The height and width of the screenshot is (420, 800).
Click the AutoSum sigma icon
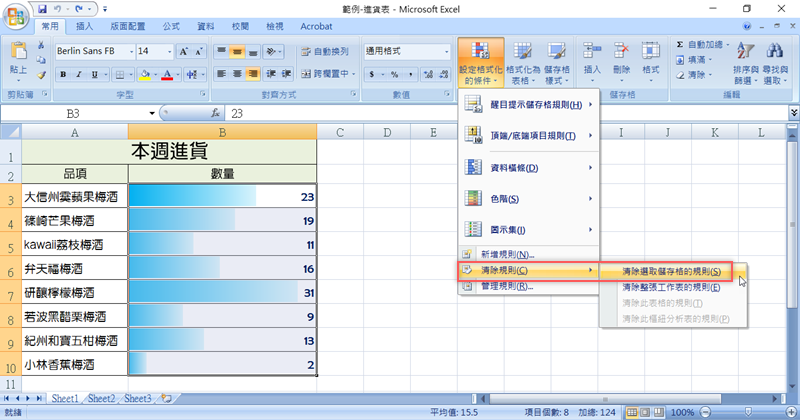(679, 44)
